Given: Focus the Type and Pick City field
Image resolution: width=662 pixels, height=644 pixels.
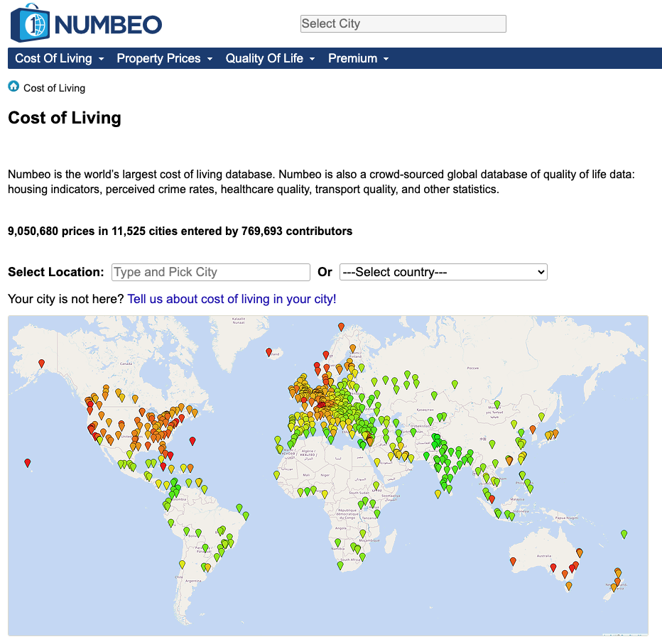Looking at the screenshot, I should pos(211,272).
